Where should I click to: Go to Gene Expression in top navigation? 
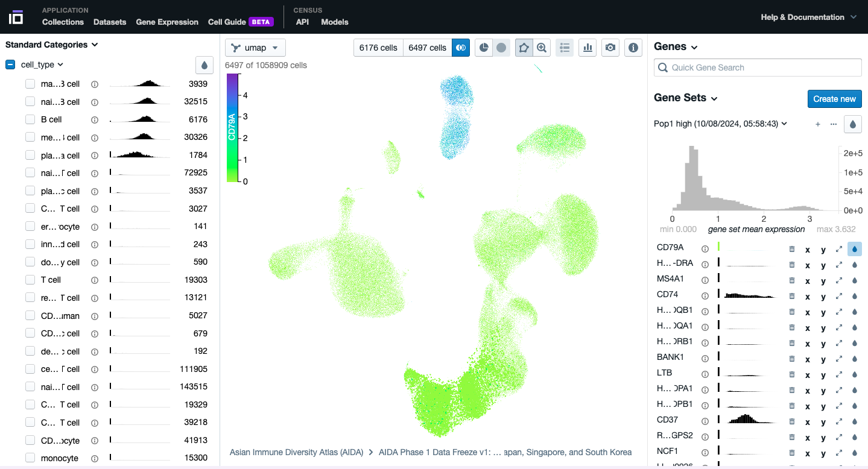[x=167, y=22]
